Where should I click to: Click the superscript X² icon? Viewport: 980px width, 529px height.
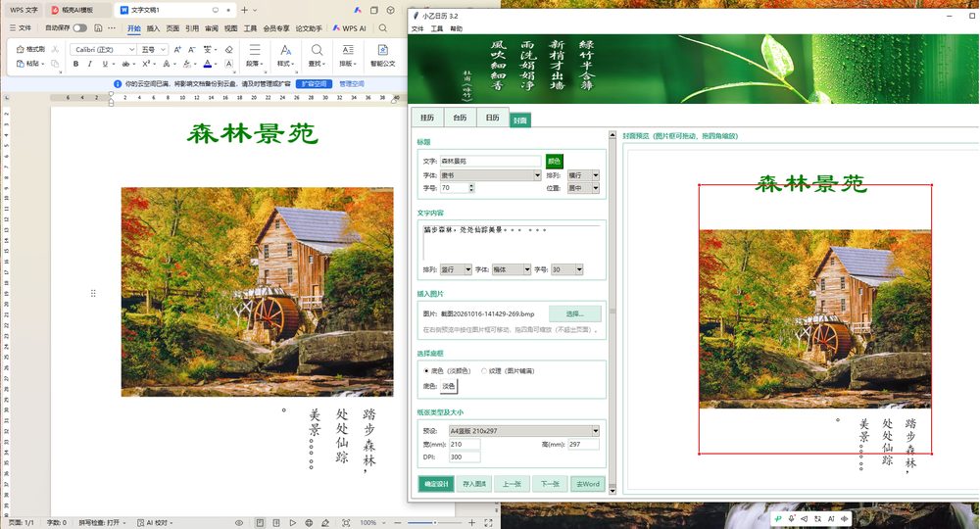pos(146,64)
